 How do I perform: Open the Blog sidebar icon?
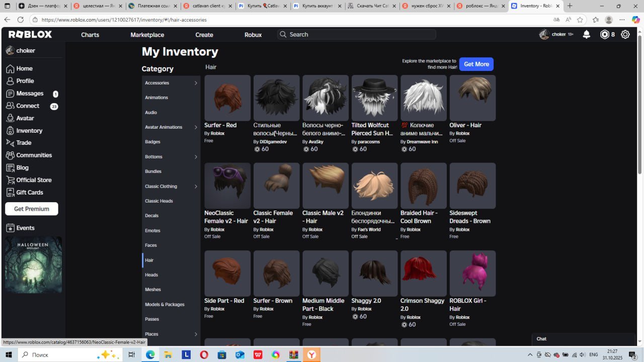pyautogui.click(x=10, y=168)
